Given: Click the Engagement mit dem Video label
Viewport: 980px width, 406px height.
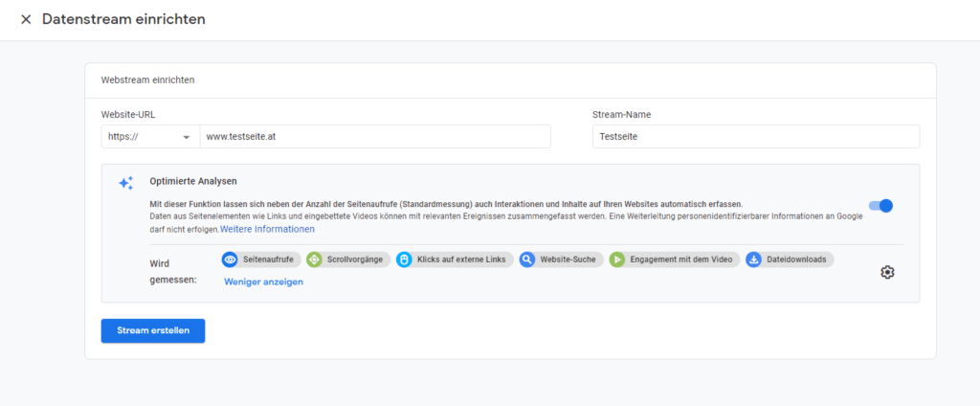Looking at the screenshot, I should (681, 259).
